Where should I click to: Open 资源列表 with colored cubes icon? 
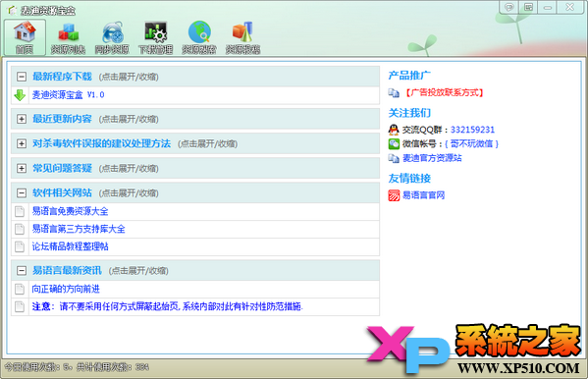click(x=68, y=37)
